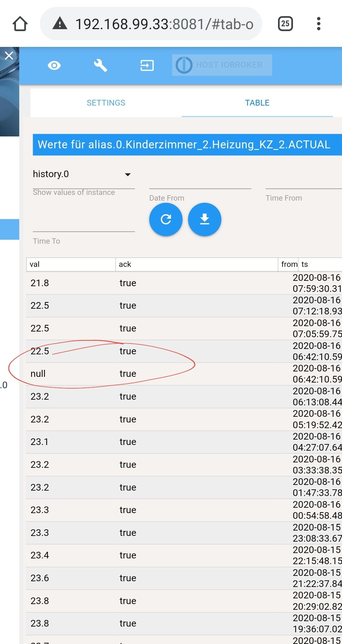Click the round refresh button
This screenshot has height=644, width=342.
coord(166,219)
